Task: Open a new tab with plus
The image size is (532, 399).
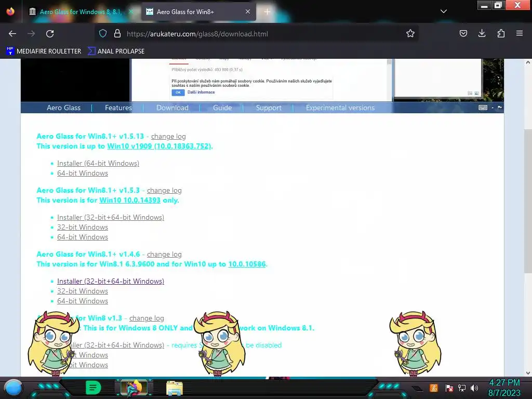Action: pos(267,11)
